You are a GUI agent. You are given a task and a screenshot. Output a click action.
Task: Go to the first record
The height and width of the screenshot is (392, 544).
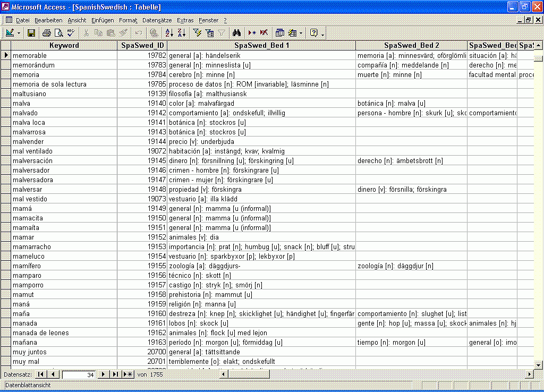click(x=41, y=374)
